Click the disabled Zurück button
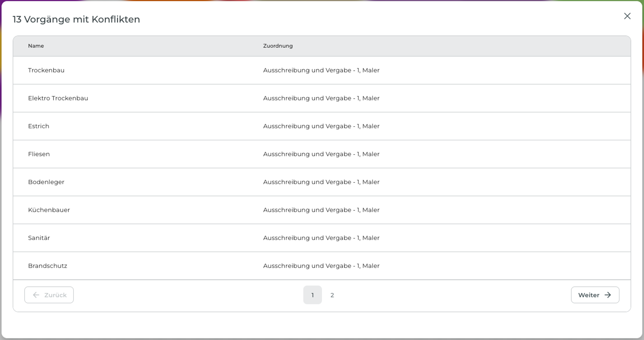 tap(49, 295)
